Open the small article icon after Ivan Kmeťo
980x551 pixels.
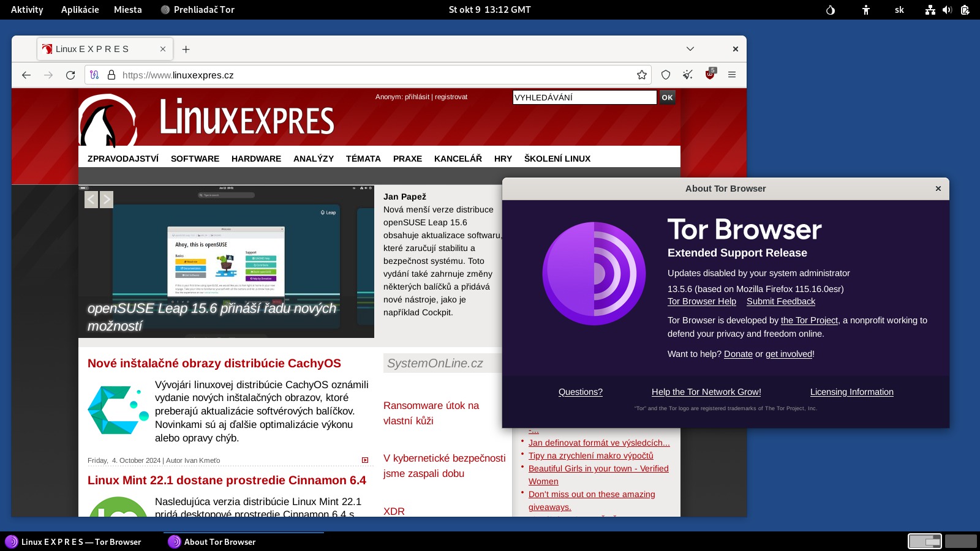pos(365,460)
